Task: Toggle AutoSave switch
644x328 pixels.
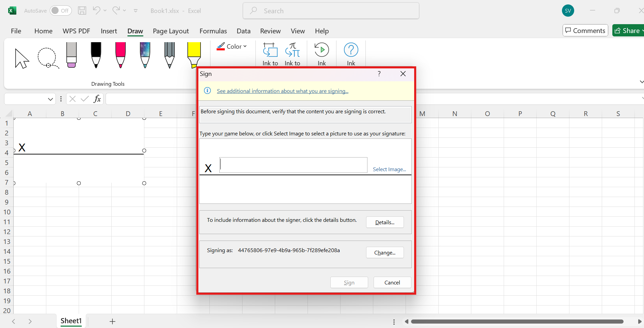Action: click(x=61, y=11)
